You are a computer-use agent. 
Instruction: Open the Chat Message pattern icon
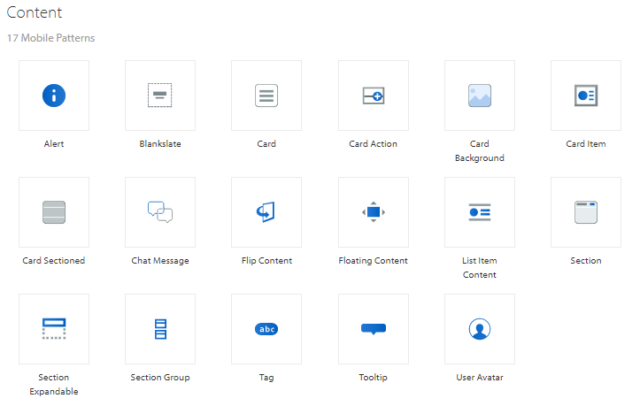(160, 212)
